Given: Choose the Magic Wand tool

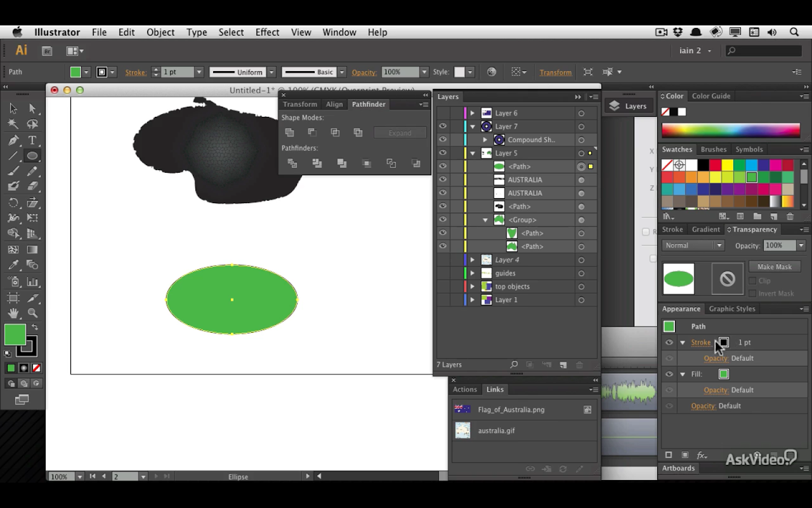Looking at the screenshot, I should click(13, 124).
